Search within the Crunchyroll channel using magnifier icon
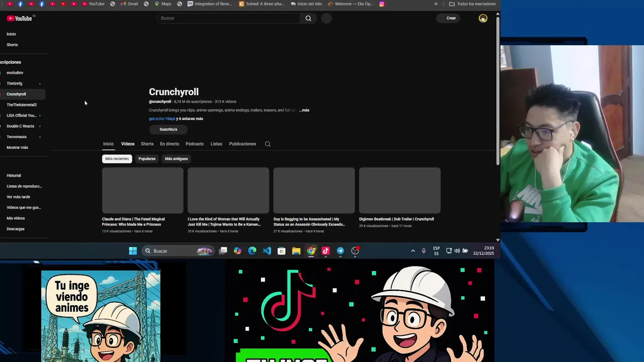The height and width of the screenshot is (362, 644). (268, 144)
